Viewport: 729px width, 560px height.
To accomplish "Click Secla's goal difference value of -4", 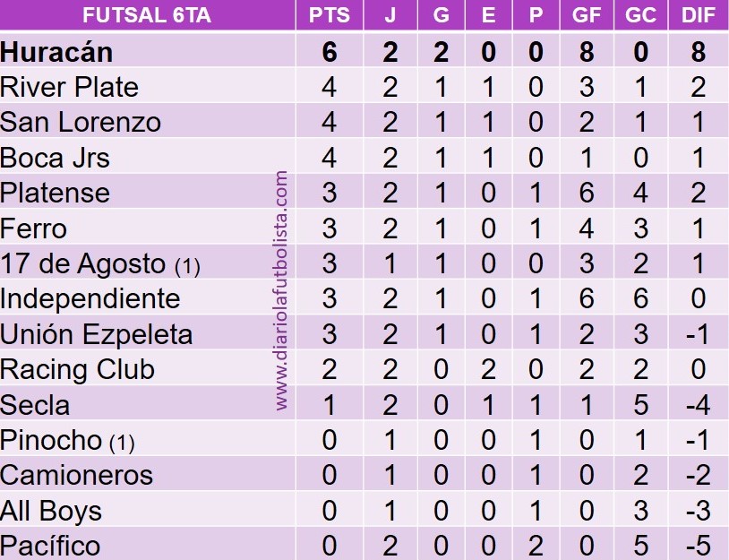I will pos(698,405).
